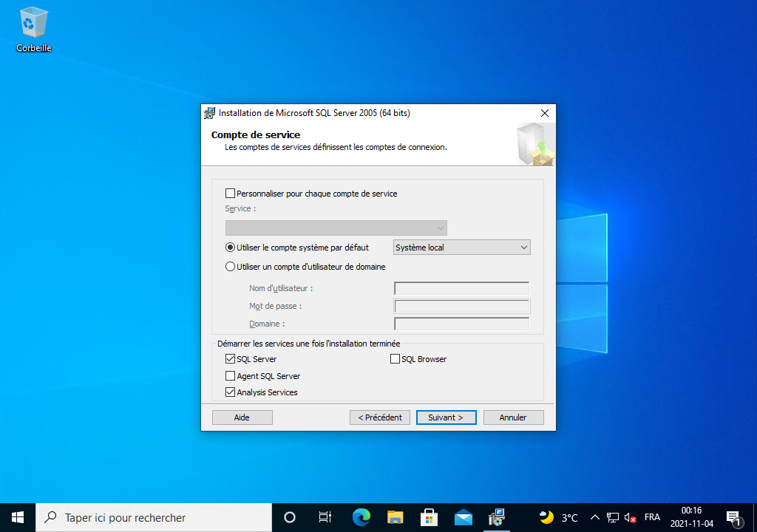The height and width of the screenshot is (532, 757).
Task: Open Task View on the taskbar
Action: tap(325, 517)
